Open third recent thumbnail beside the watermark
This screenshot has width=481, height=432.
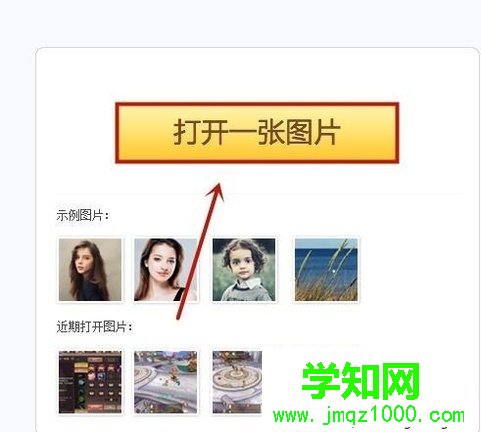pos(237,382)
